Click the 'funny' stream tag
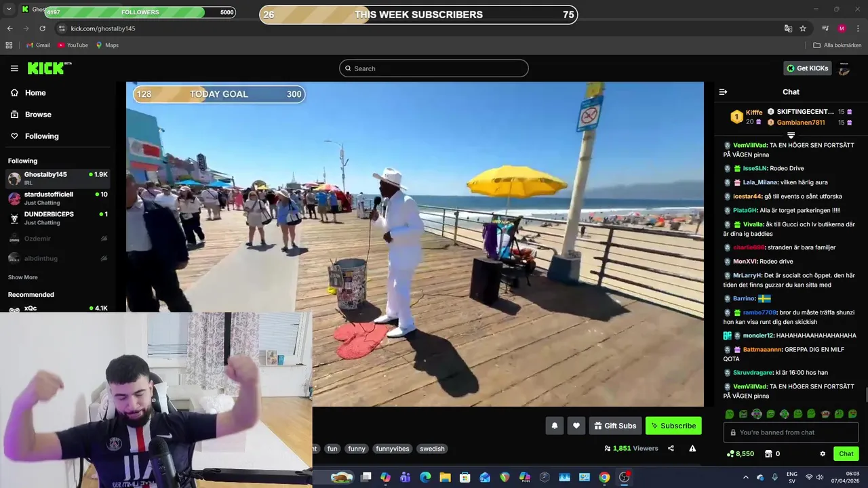868x488 pixels. coord(357,449)
